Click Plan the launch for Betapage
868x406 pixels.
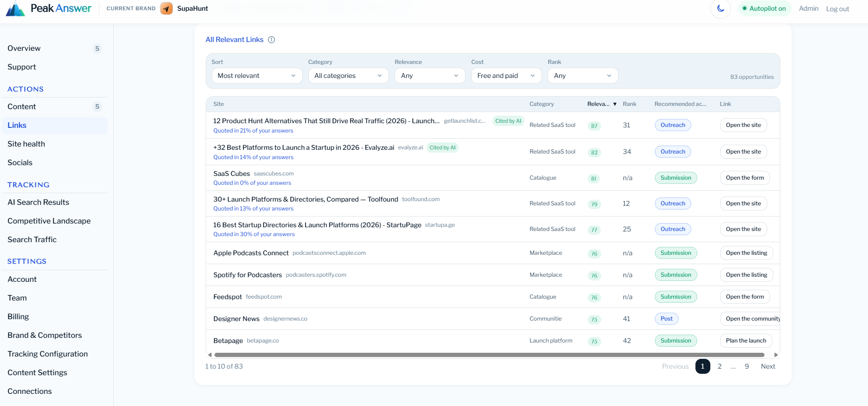click(x=746, y=341)
